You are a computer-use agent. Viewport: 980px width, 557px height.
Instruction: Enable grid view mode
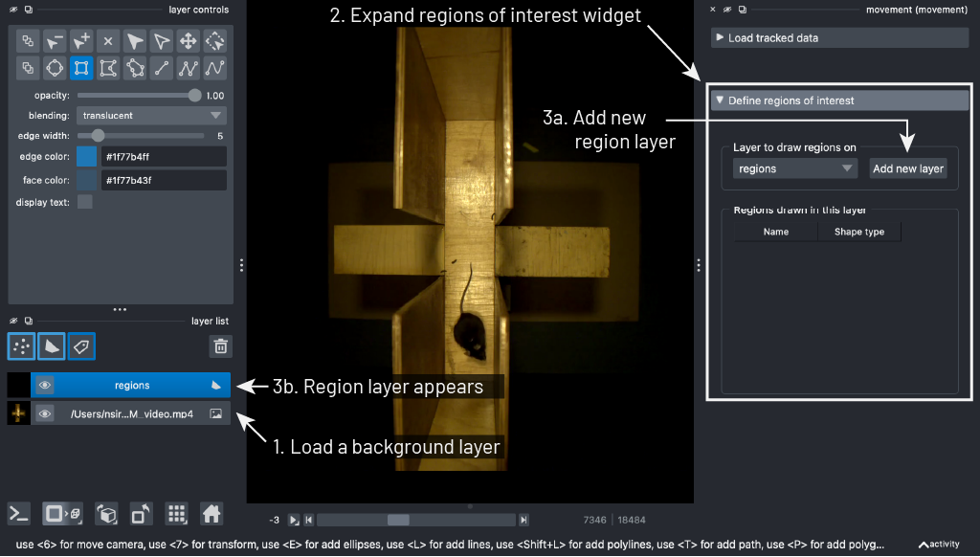pos(177,514)
